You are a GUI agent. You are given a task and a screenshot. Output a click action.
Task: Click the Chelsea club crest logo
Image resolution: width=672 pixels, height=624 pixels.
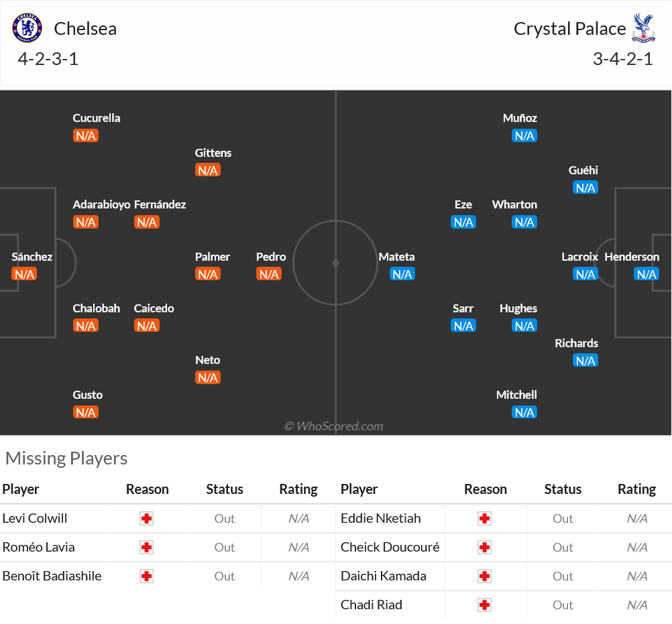(27, 28)
